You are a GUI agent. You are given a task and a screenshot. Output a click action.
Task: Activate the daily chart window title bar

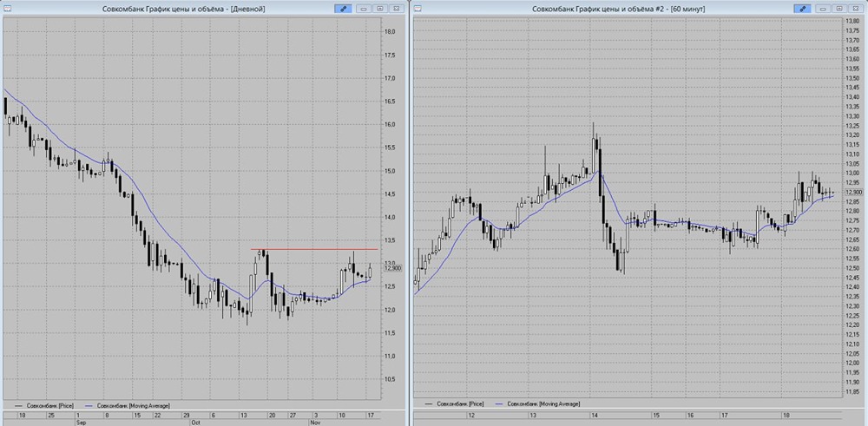[x=184, y=9]
